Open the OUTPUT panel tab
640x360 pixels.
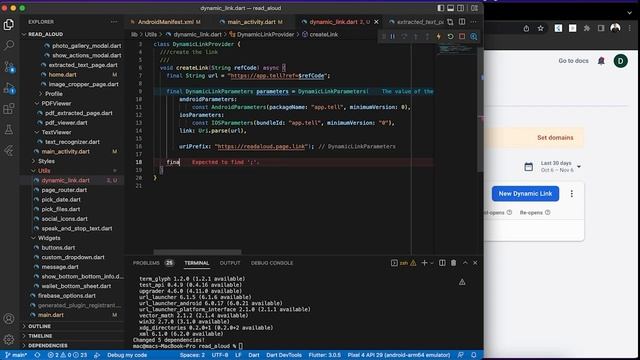[230, 263]
